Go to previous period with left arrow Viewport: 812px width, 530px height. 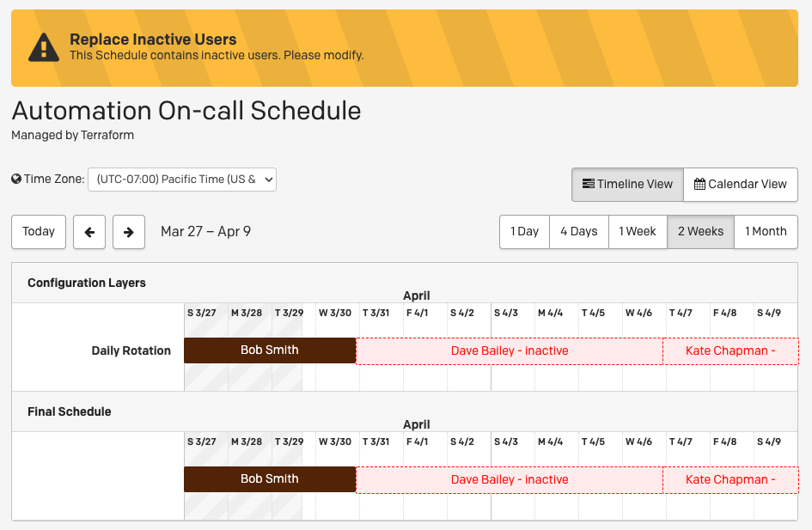89,232
